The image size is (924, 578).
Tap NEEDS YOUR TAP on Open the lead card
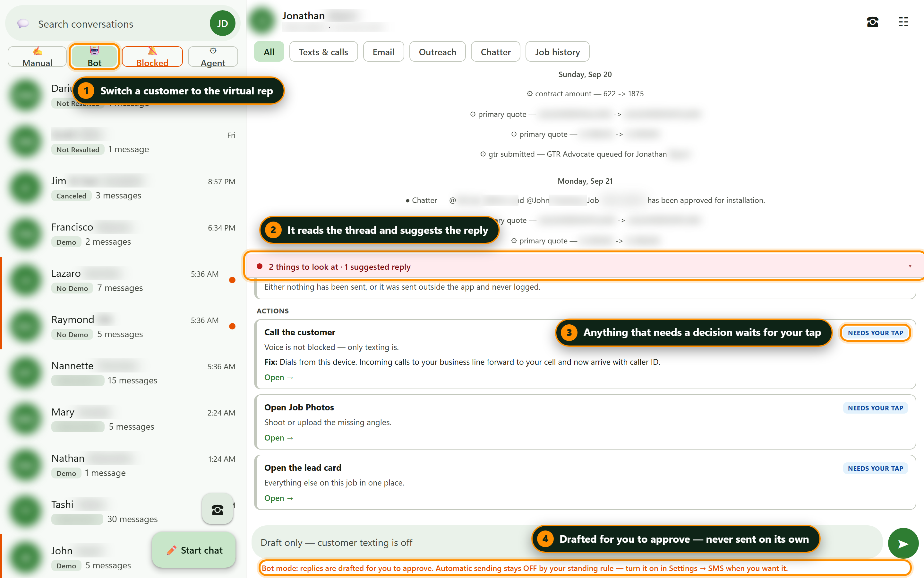(875, 468)
